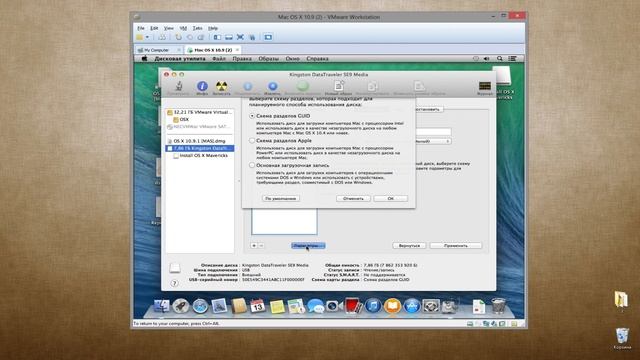Click the Eject blue toolbar icon

click(x=272, y=87)
